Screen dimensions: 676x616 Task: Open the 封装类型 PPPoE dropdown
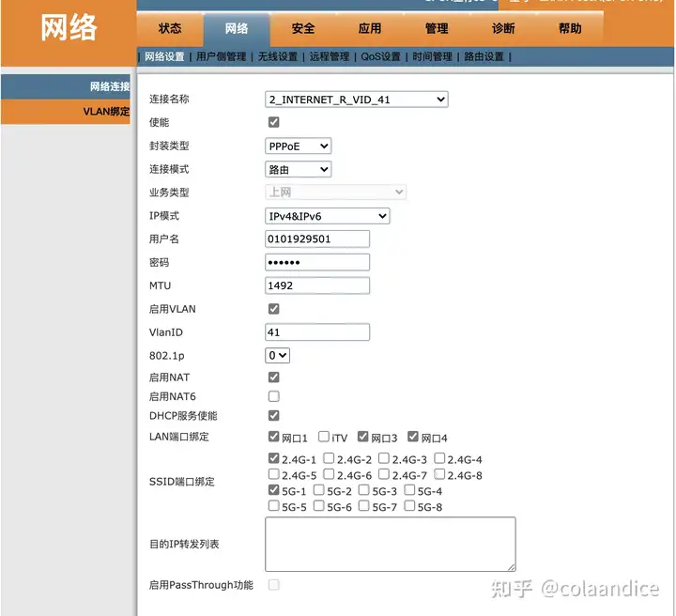[x=298, y=146]
